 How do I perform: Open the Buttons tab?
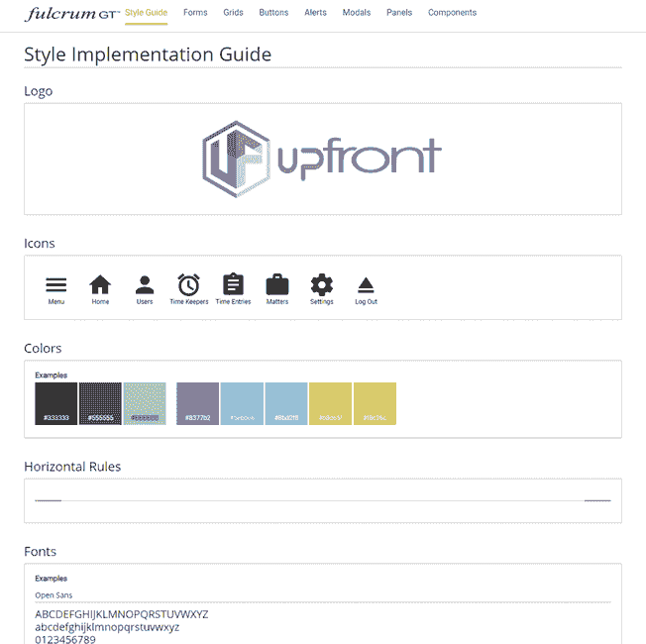coord(273,13)
